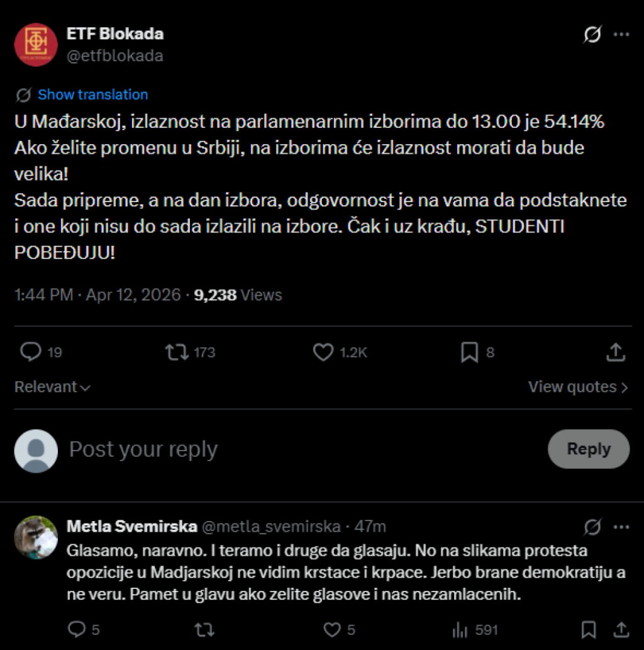The image size is (644, 650).
Task: Click the Grok icon on Metla Svemirska reply
Action: [592, 527]
